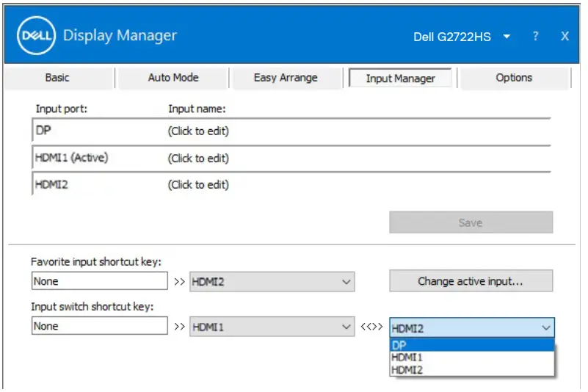The image size is (588, 392).
Task: Click the Display Manager title text
Action: point(120,36)
